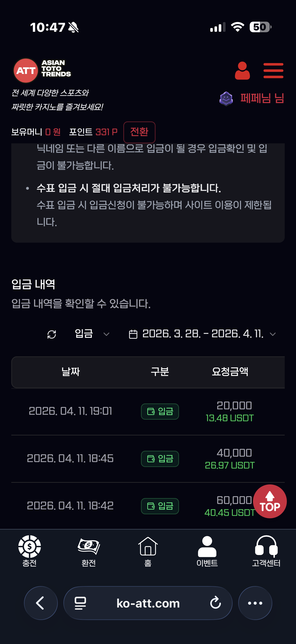The height and width of the screenshot is (644, 296).
Task: Open the red user profile icon
Action: [242, 71]
